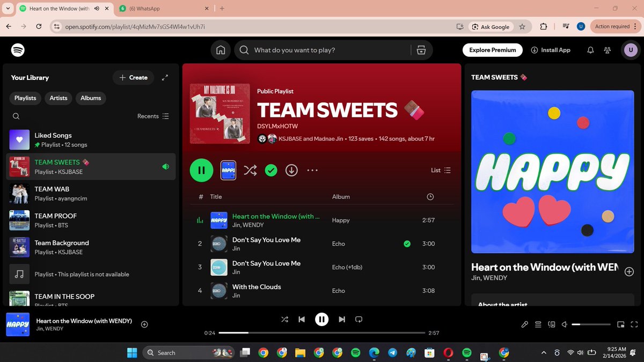Image resolution: width=644 pixels, height=362 pixels.
Task: Go to Spotify Home
Action: tap(220, 50)
